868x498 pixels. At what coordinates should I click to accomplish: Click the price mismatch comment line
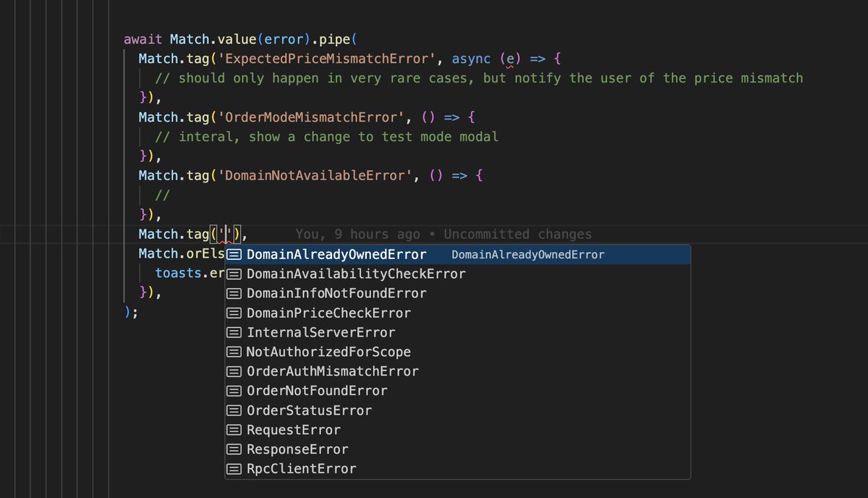click(480, 78)
